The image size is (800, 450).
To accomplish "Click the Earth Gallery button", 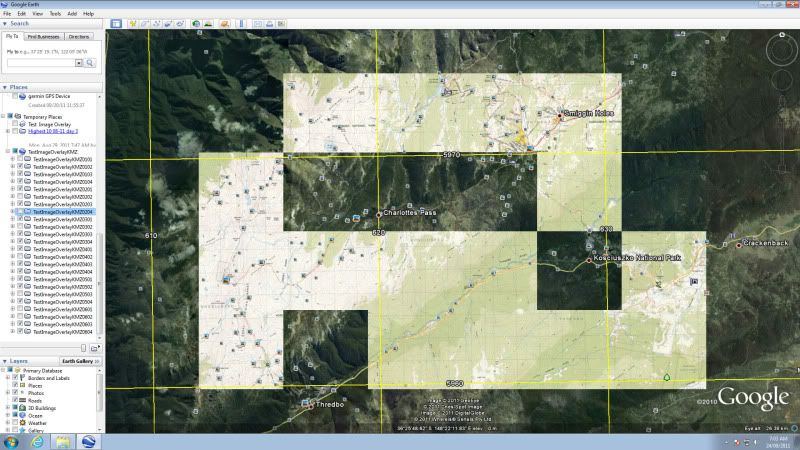I will 81,361.
